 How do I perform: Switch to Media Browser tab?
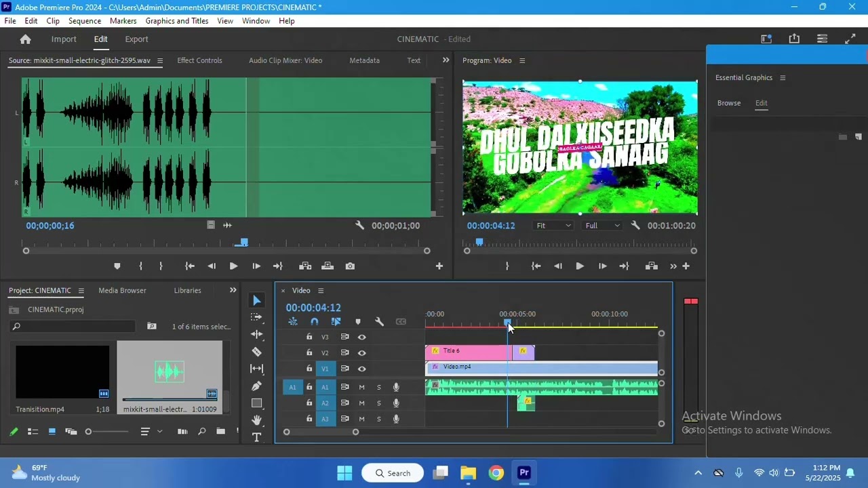122,290
